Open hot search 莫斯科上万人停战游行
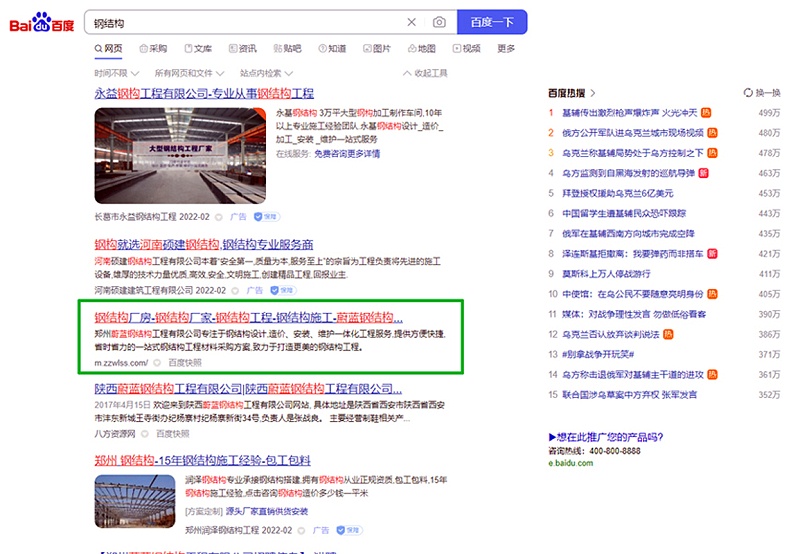Screen dimensions: 800x554 [606, 274]
